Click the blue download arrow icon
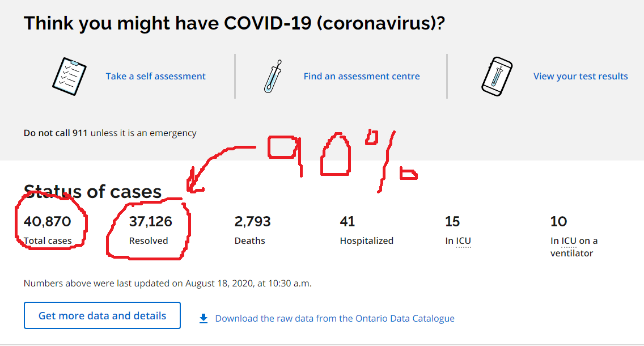Image resolution: width=644 pixels, height=346 pixels. click(x=204, y=318)
